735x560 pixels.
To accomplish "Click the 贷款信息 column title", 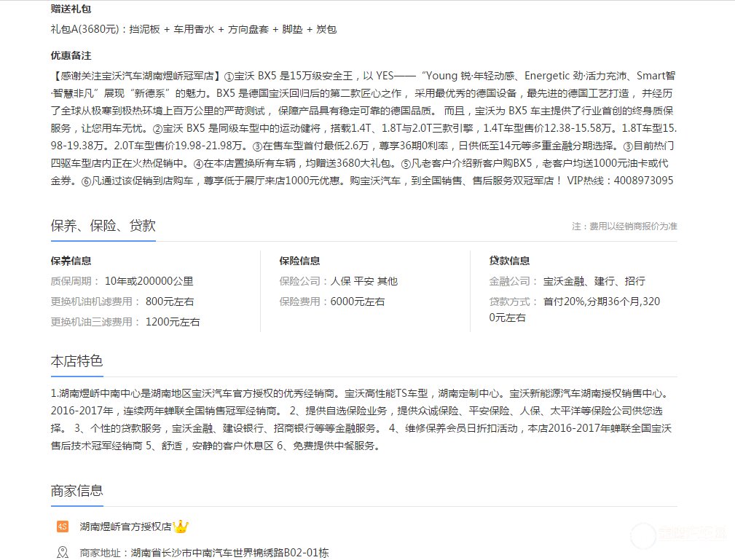I will tap(509, 261).
